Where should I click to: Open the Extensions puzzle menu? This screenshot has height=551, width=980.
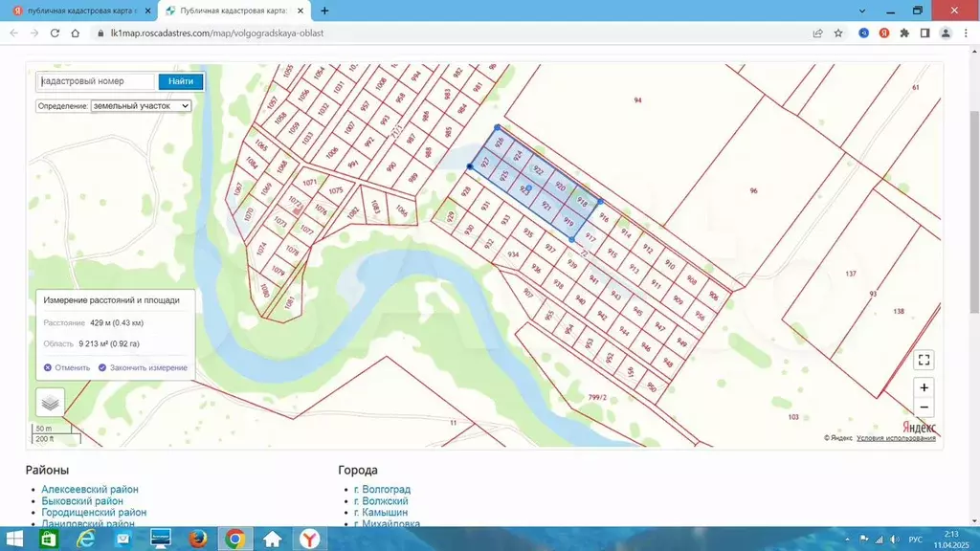click(x=904, y=33)
